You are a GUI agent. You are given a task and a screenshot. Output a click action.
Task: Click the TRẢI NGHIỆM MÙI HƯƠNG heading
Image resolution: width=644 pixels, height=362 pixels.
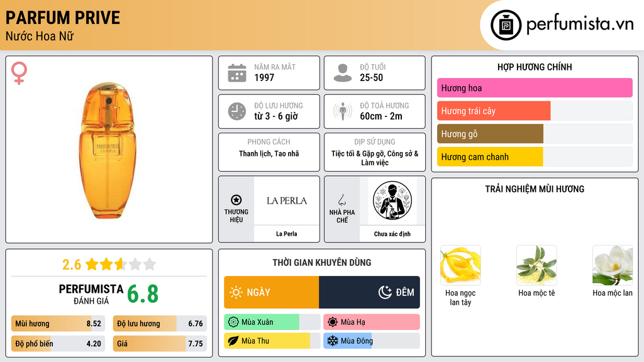(535, 189)
